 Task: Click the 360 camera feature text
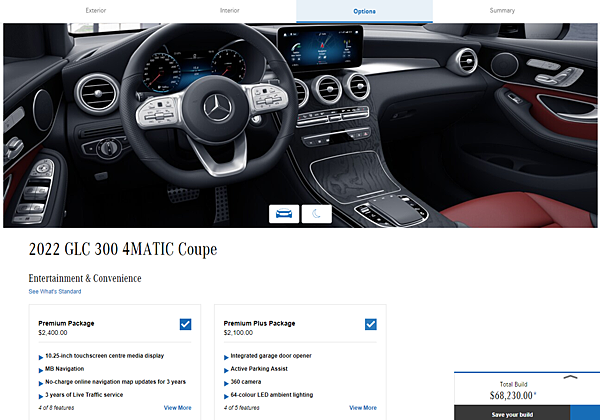pos(246,382)
